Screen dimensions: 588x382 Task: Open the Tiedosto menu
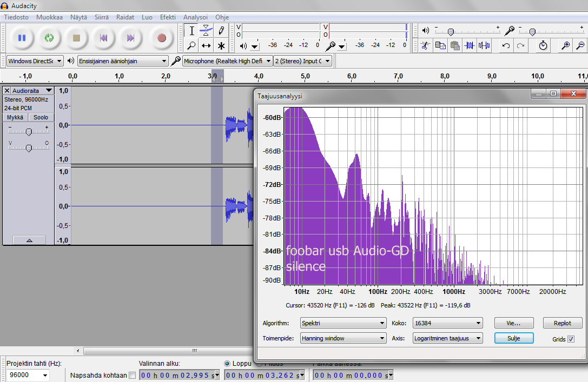[x=16, y=17]
